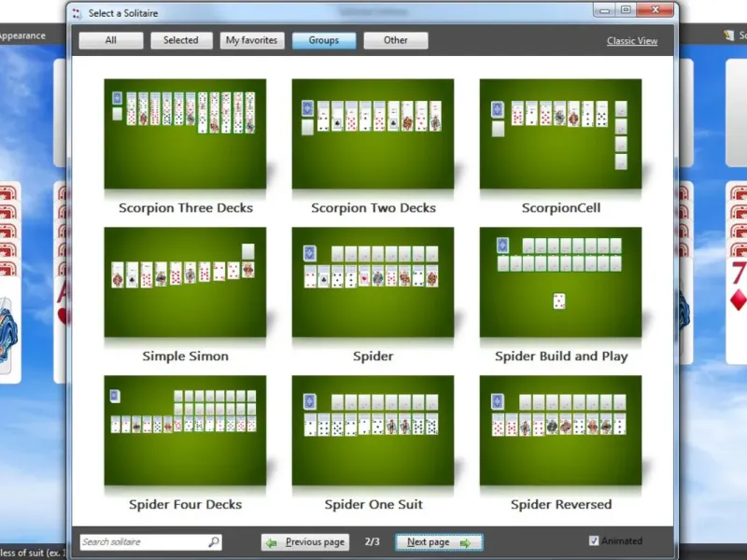The height and width of the screenshot is (560, 747).
Task: Minimize the Select a Solitaire dialog
Action: point(604,10)
